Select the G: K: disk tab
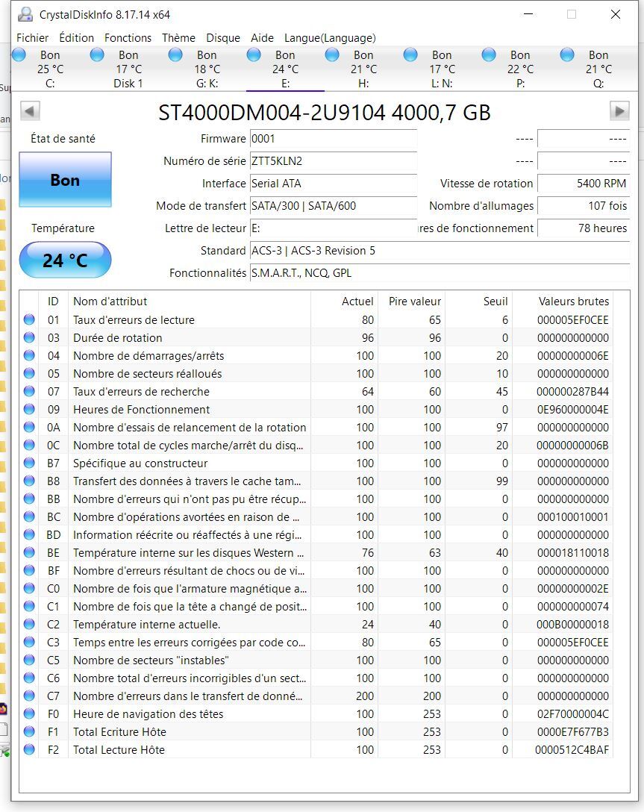 [207, 69]
